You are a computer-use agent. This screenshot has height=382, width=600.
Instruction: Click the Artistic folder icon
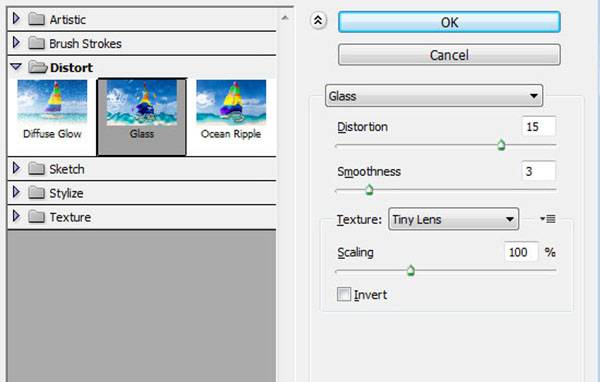point(36,19)
